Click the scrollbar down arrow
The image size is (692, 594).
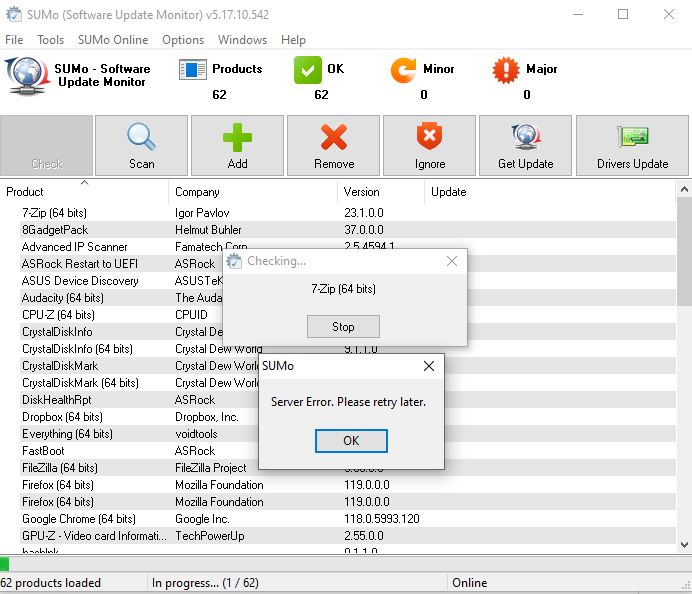coord(684,545)
